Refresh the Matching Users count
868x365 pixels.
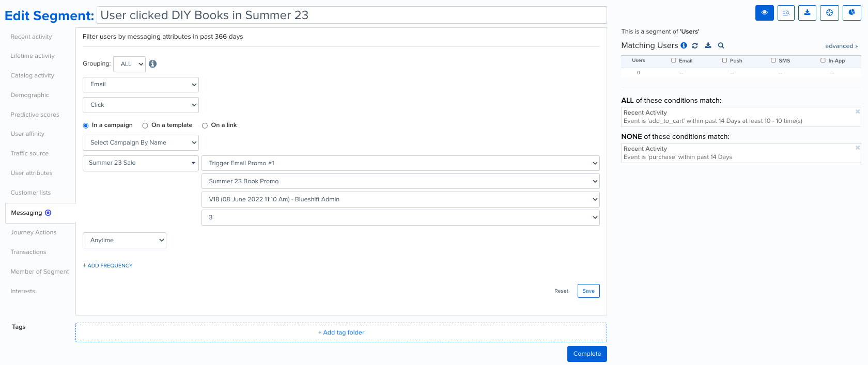click(x=695, y=45)
